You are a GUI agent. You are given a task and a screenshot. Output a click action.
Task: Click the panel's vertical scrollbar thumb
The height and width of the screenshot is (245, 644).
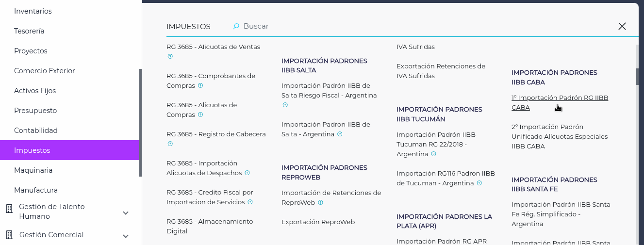[637, 75]
